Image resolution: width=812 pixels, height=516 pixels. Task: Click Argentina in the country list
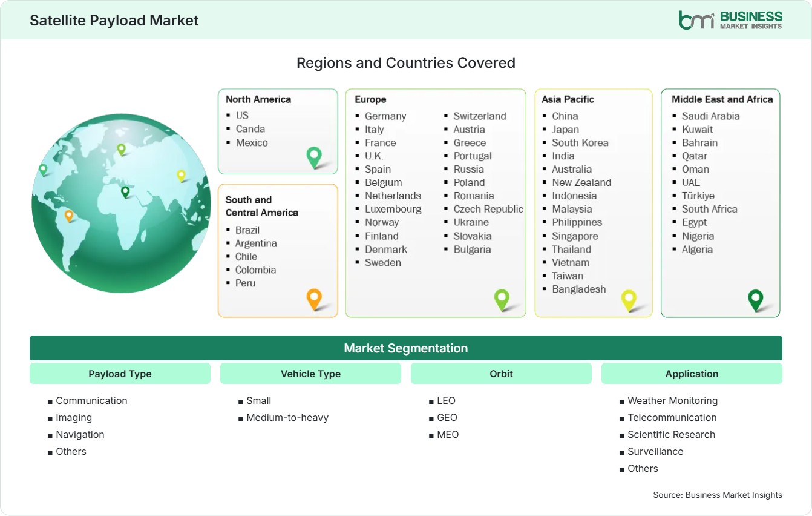256,243
